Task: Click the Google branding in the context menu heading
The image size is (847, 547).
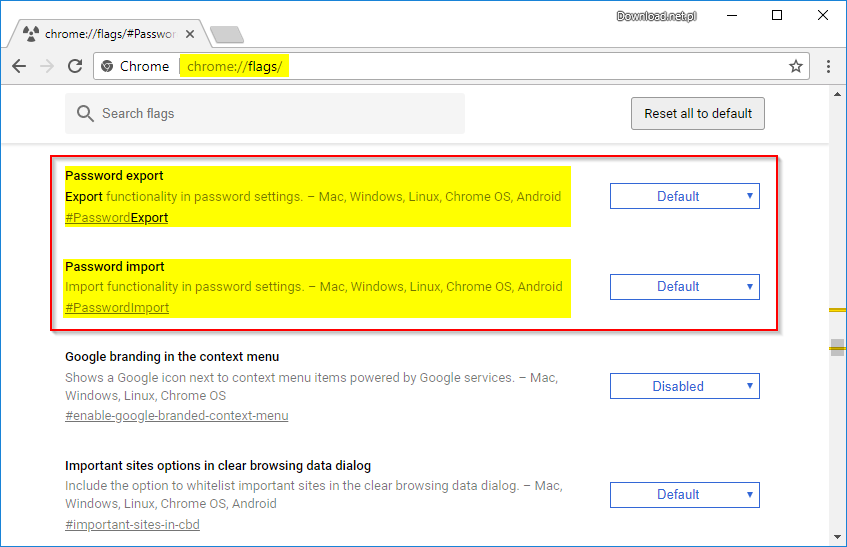Action: click(172, 357)
